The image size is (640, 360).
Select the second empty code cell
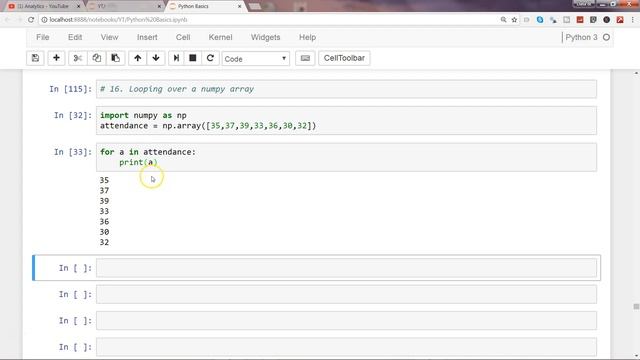[346, 294]
